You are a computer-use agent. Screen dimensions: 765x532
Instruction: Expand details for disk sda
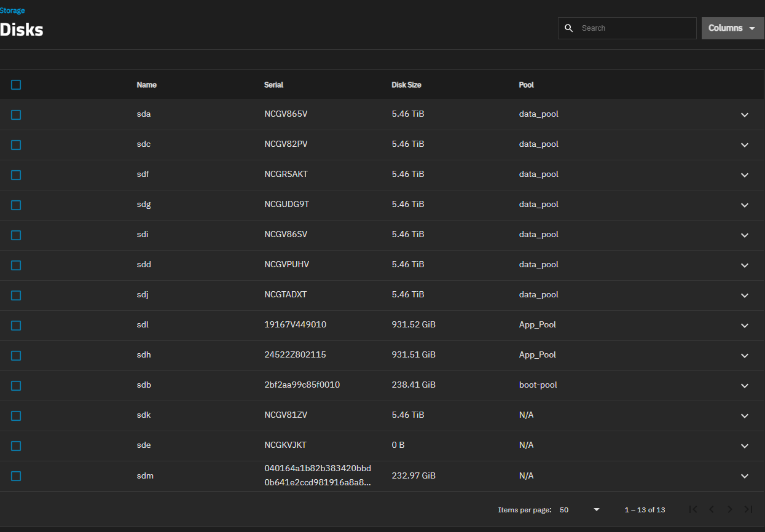pyautogui.click(x=745, y=115)
